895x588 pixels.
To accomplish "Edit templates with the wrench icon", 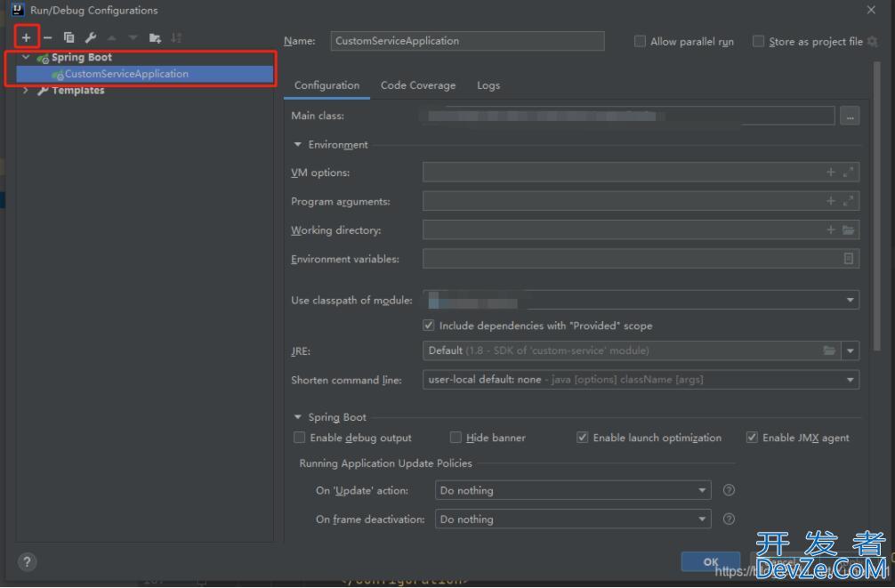I will pyautogui.click(x=90, y=37).
